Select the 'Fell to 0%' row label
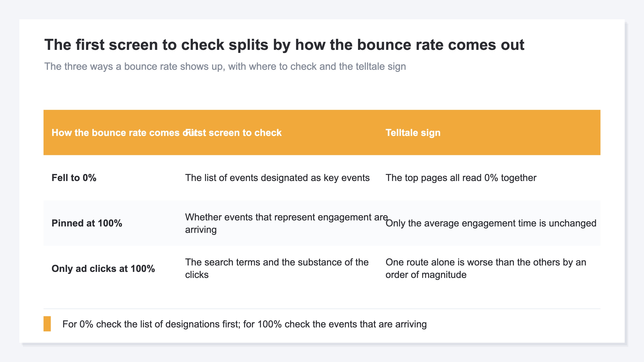The width and height of the screenshot is (644, 362). coord(74,178)
